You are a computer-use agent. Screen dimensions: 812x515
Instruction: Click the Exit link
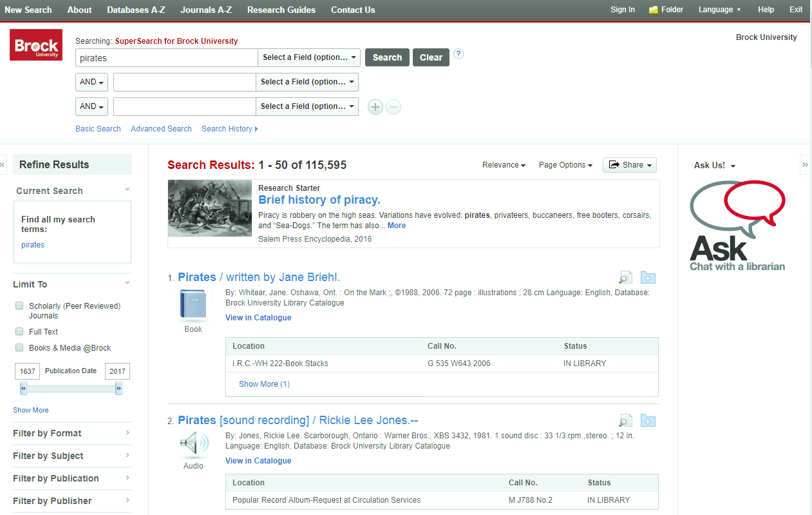pyautogui.click(x=796, y=10)
